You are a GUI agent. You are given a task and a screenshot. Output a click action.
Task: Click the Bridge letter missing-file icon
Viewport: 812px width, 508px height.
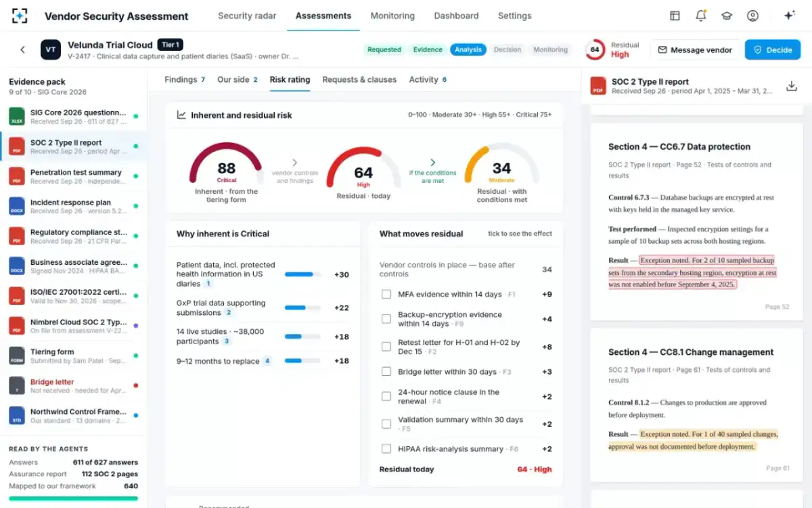point(17,385)
